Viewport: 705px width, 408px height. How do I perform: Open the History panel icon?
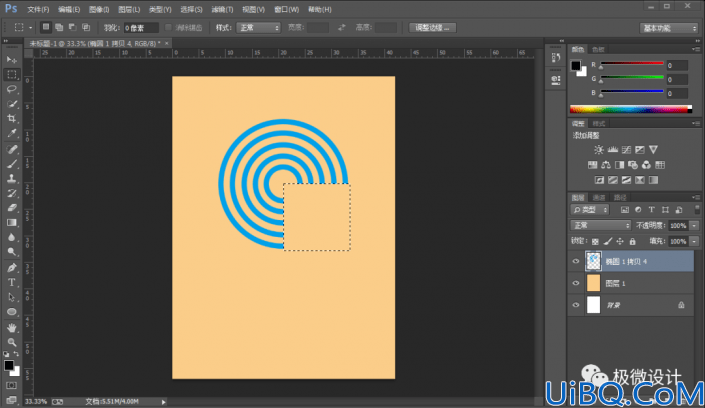(556, 58)
